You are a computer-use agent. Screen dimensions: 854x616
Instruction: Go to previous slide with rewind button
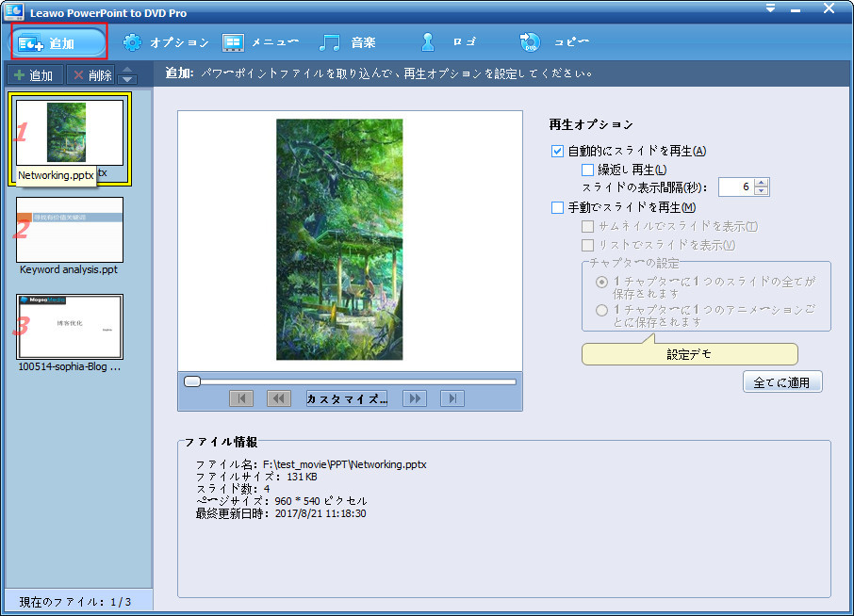coord(279,398)
